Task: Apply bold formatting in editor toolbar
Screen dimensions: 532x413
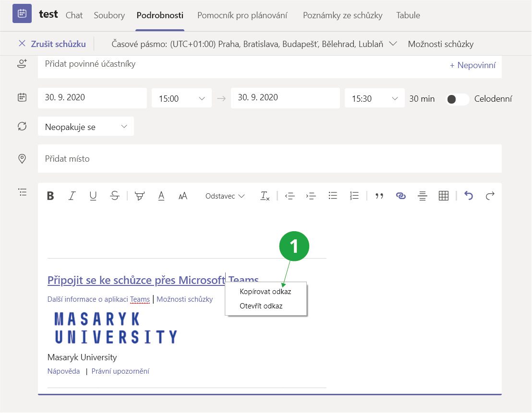Action: (x=50, y=196)
